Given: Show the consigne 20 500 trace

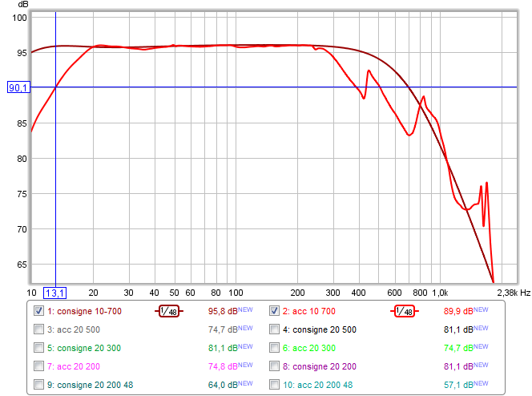Looking at the screenshot, I should [274, 329].
